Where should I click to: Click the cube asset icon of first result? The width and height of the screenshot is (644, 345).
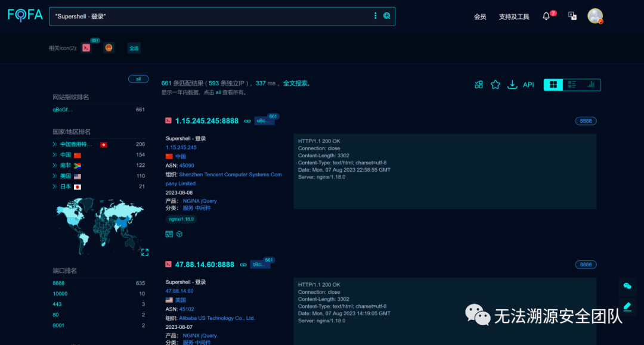tap(179, 234)
